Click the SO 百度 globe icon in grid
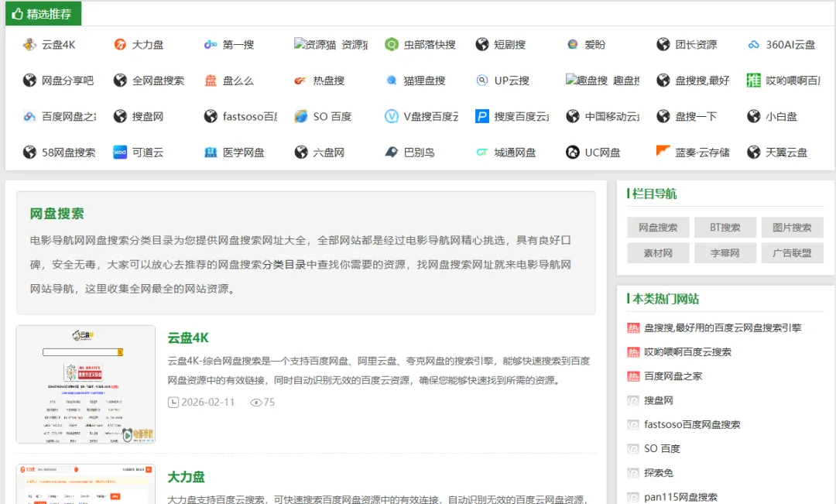The width and height of the screenshot is (836, 504). pyautogui.click(x=300, y=116)
